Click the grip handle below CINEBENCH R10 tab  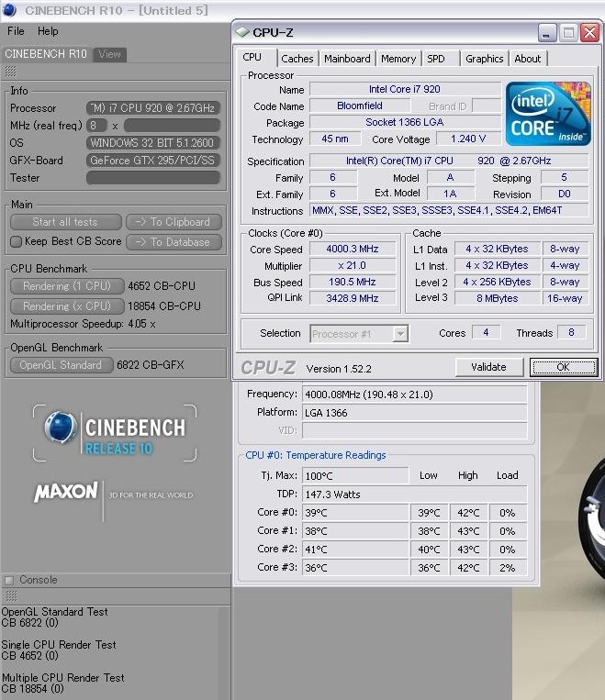11,71
